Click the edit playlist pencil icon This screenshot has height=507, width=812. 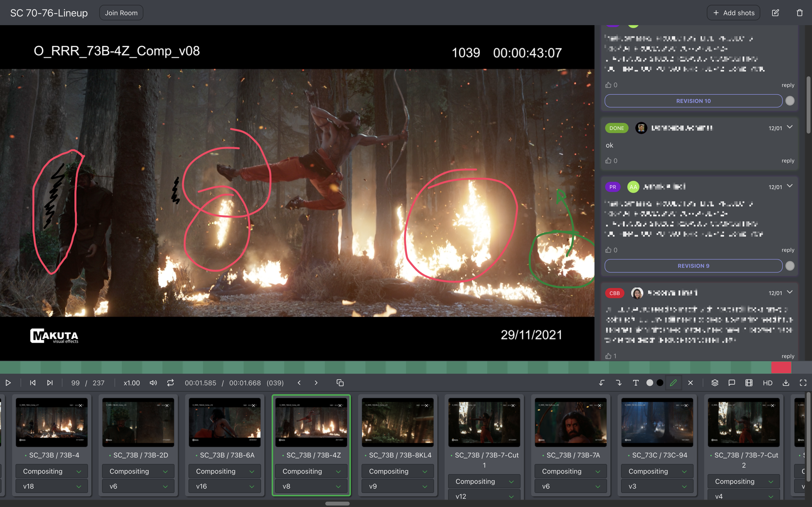(x=776, y=13)
